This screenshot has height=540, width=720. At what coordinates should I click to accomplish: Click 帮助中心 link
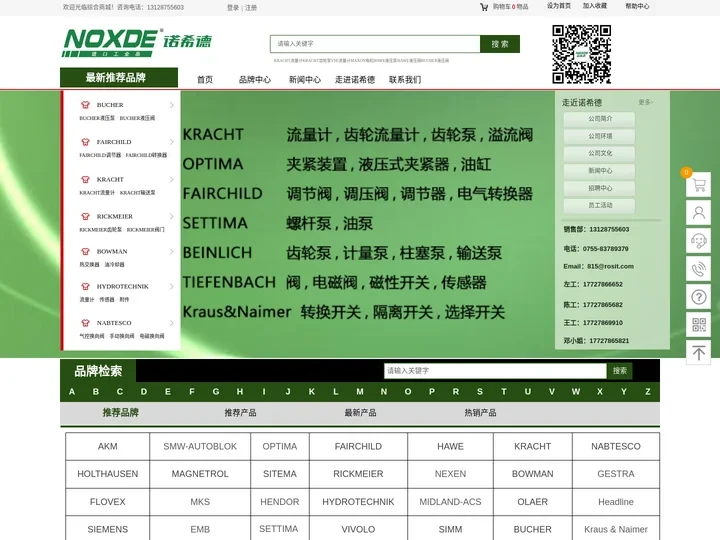coord(637,6)
